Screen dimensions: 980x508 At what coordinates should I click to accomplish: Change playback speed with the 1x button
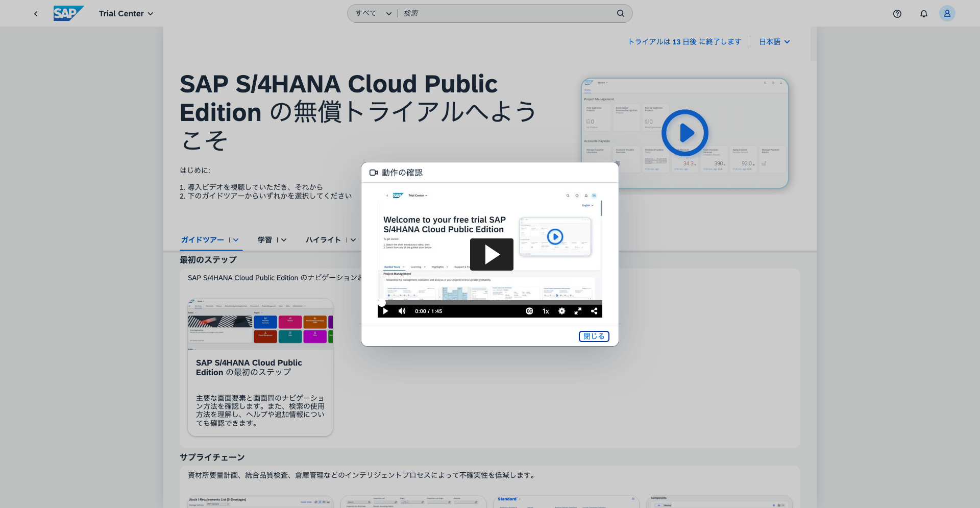pos(546,311)
